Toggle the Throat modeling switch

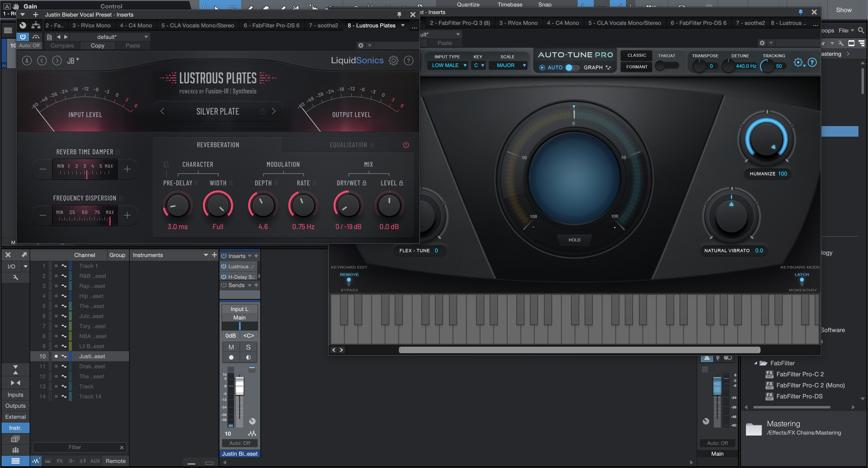click(x=666, y=66)
